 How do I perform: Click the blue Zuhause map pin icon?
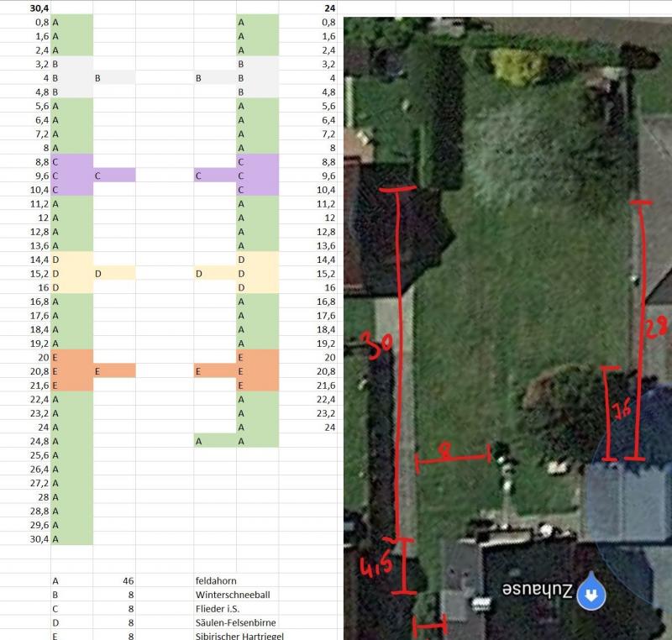click(592, 595)
